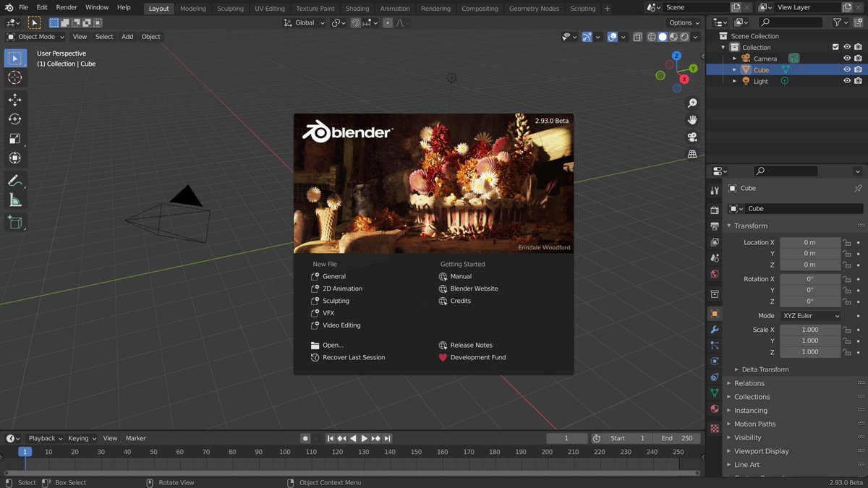Create new 2D Animation file

coord(343,288)
